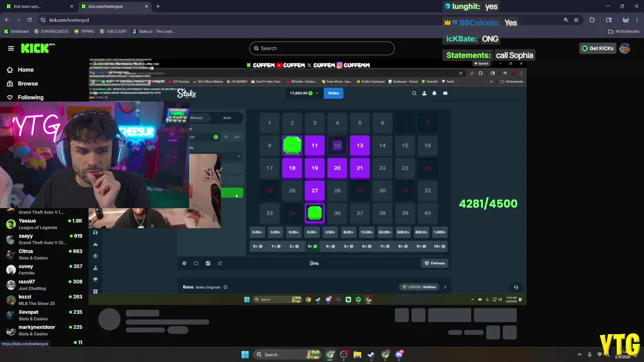This screenshot has height=362, width=644.
Task: Select Keno tile number 5
Action: coord(360,123)
